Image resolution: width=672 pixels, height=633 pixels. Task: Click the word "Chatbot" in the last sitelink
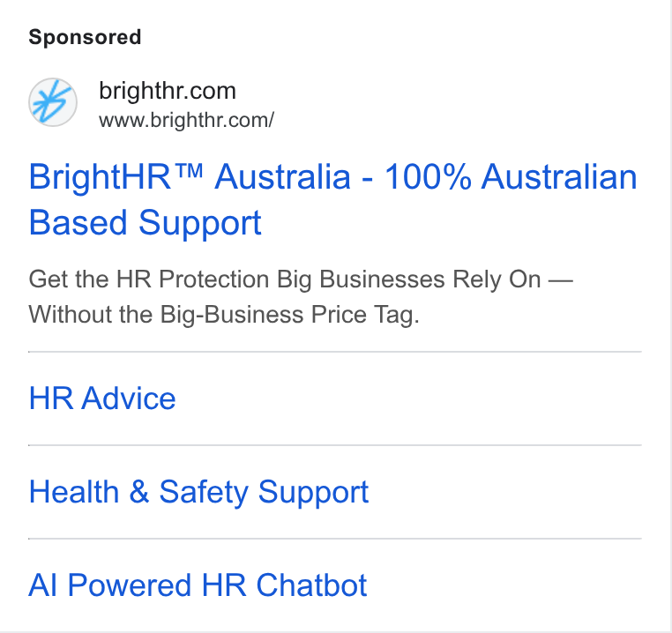tap(311, 585)
